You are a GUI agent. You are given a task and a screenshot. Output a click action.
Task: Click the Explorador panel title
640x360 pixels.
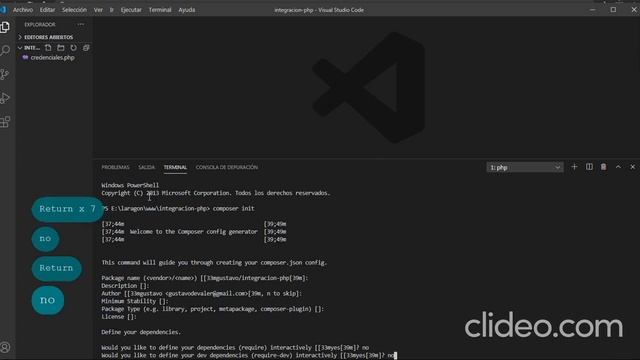[40, 24]
